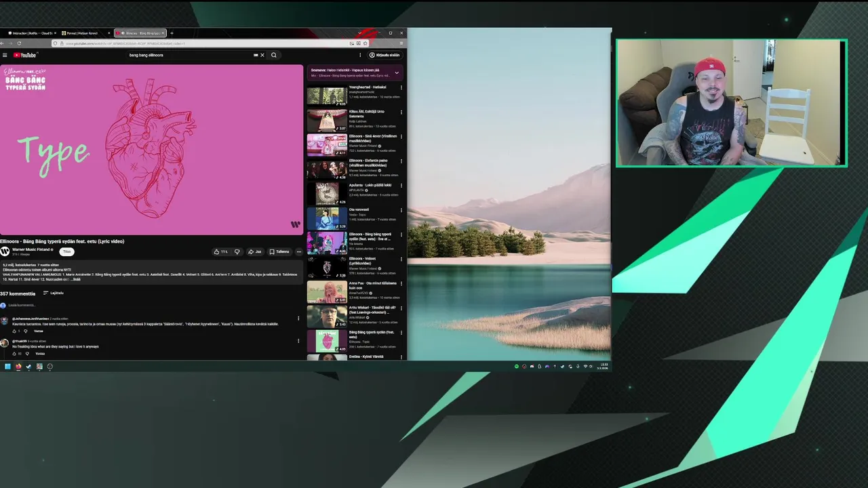This screenshot has width=868, height=488.
Task: Open a new browser tab with plus button
Action: (172, 33)
